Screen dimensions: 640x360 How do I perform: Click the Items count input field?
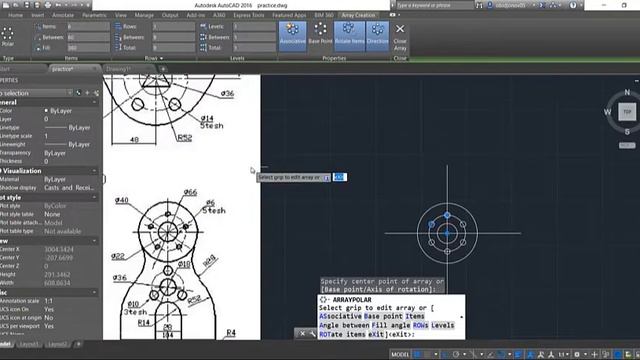88,27
